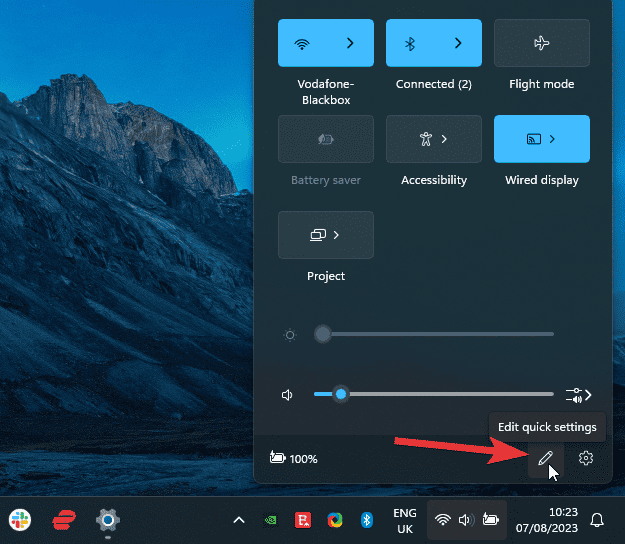This screenshot has height=544, width=625.
Task: Click the Wired display label
Action: [542, 180]
